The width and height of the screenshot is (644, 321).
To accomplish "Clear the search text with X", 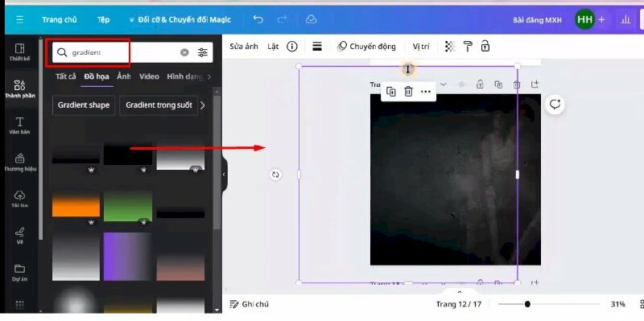I will [x=184, y=52].
